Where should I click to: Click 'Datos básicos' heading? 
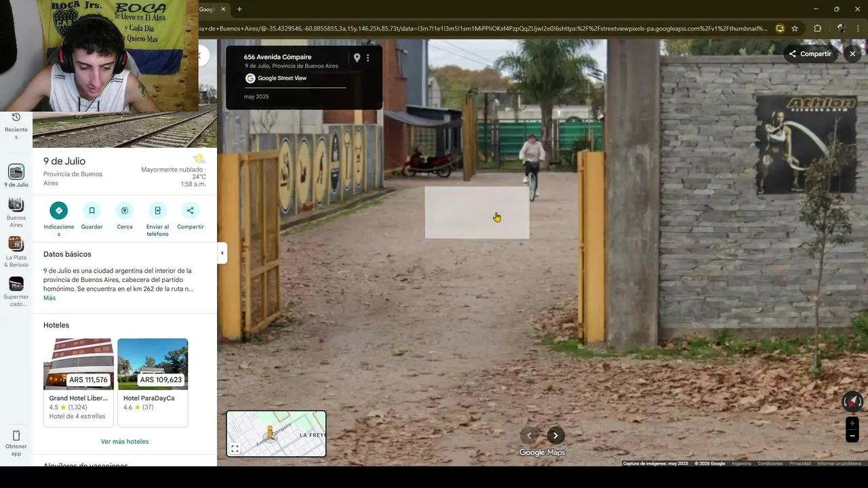tap(67, 255)
